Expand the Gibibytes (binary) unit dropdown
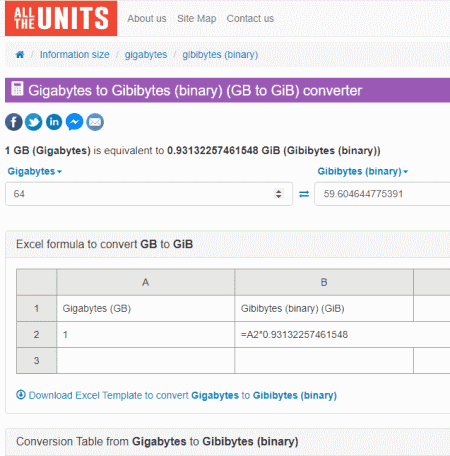 tap(363, 171)
